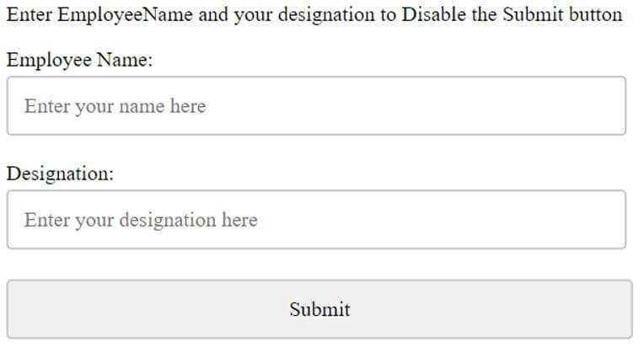Focus the Employee Name input field

point(316,106)
